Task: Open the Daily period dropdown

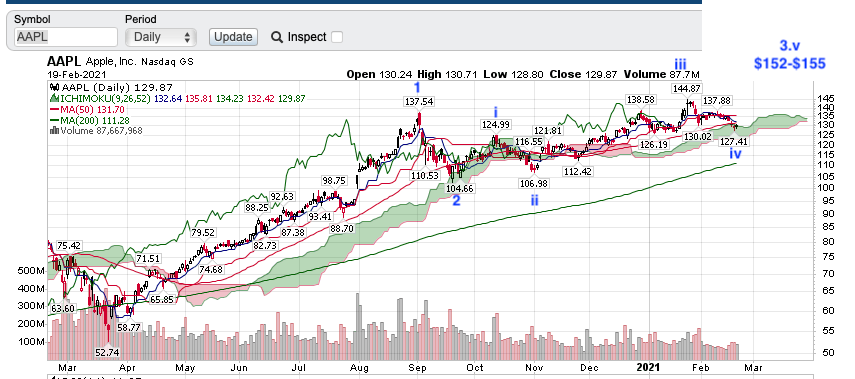Action: click(160, 37)
